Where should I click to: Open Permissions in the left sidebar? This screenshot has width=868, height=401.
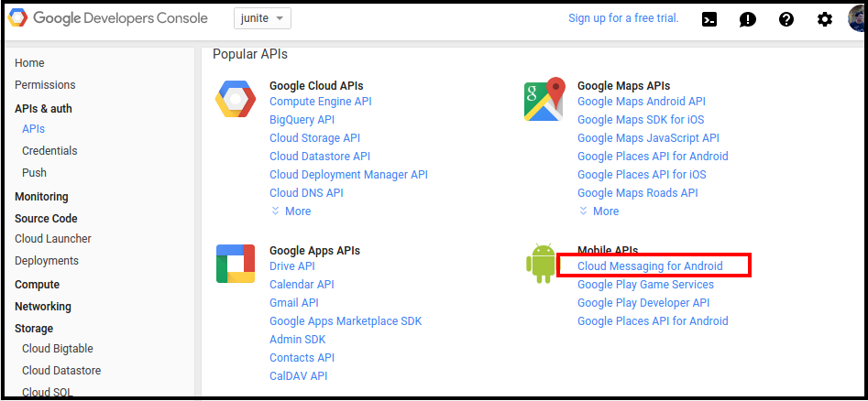45,85
